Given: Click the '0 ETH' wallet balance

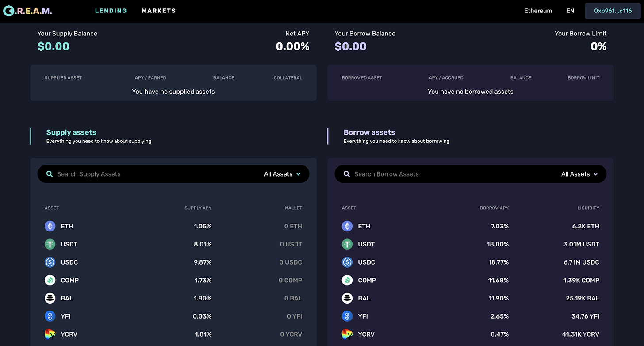Looking at the screenshot, I should 293,226.
